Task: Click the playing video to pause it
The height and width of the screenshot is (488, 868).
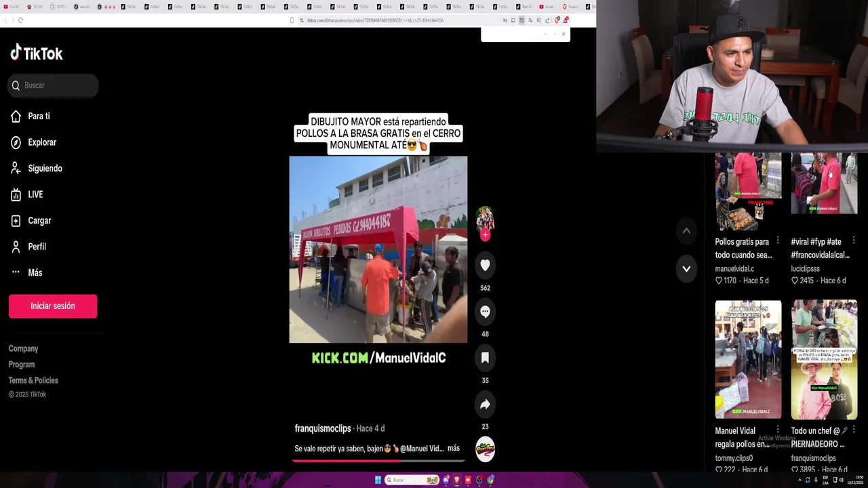Action: 378,249
